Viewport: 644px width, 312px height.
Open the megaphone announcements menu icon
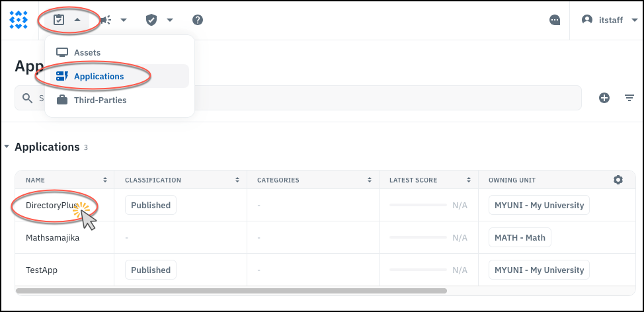(106, 20)
